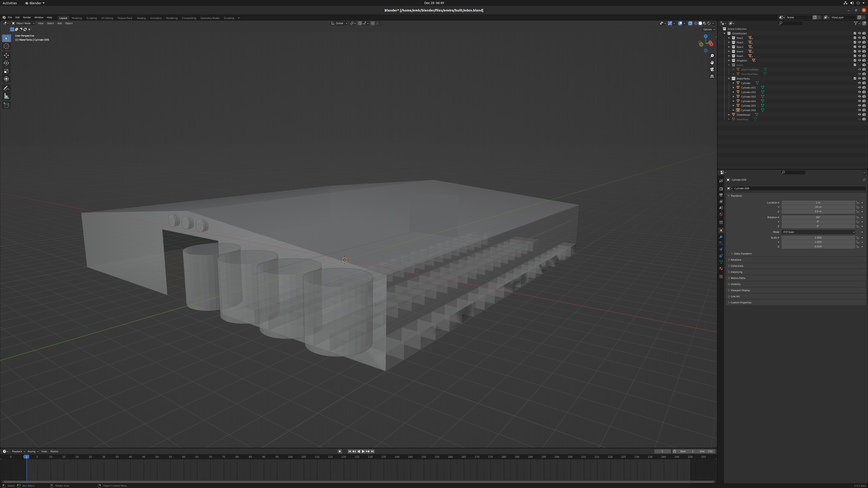868x488 pixels.
Task: Hide the Greenhouse object eye icon
Action: [x=860, y=115]
